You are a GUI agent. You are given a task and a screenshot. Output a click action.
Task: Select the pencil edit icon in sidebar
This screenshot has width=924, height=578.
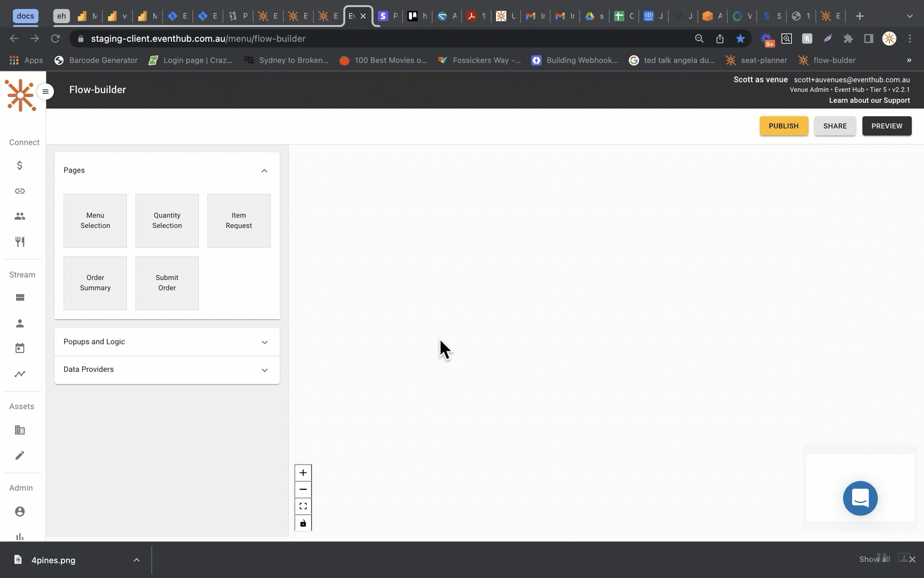click(20, 455)
